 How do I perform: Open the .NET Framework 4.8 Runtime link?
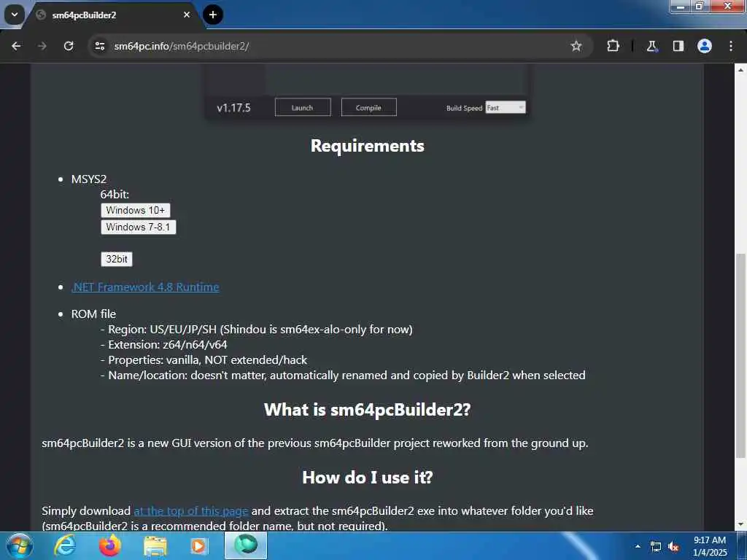pyautogui.click(x=145, y=287)
